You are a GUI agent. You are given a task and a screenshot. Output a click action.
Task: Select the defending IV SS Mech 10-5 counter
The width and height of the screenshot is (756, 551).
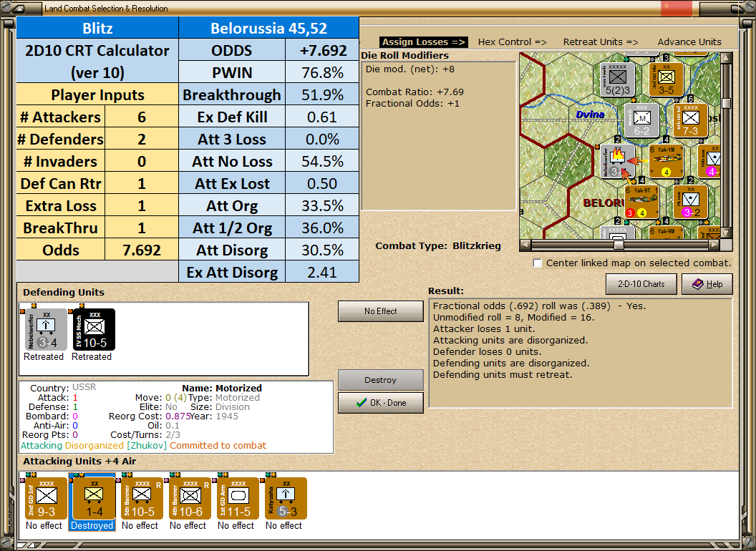point(94,330)
